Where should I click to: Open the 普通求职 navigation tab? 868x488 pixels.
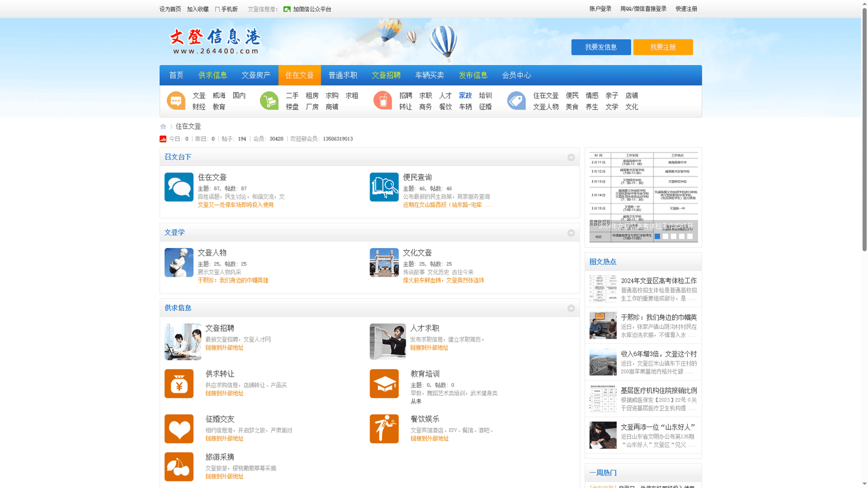343,75
